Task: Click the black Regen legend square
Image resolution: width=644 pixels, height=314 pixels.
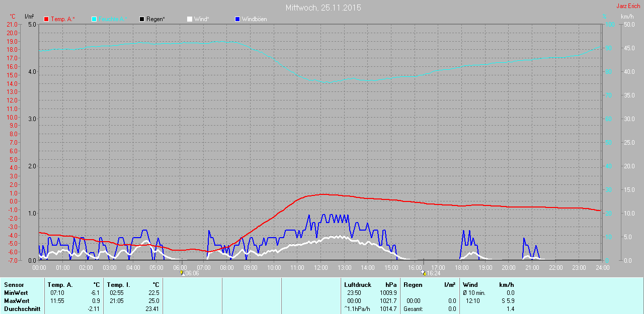Action: [142, 19]
